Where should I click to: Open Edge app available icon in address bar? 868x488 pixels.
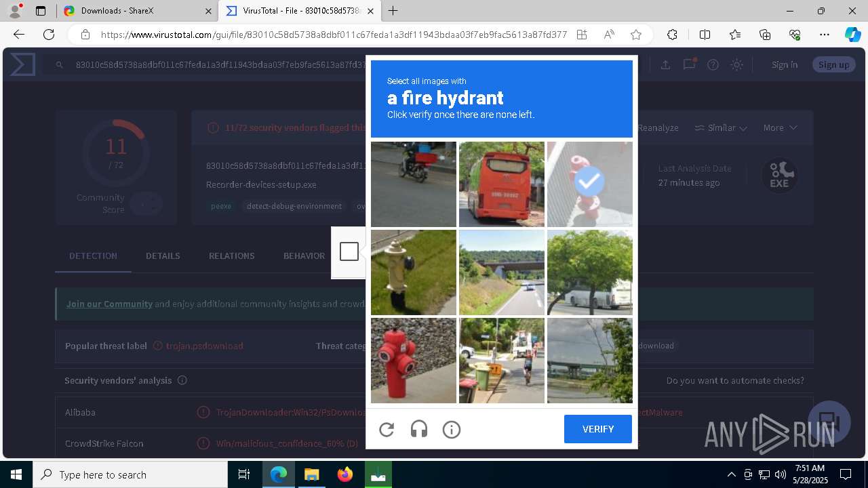[x=582, y=35]
